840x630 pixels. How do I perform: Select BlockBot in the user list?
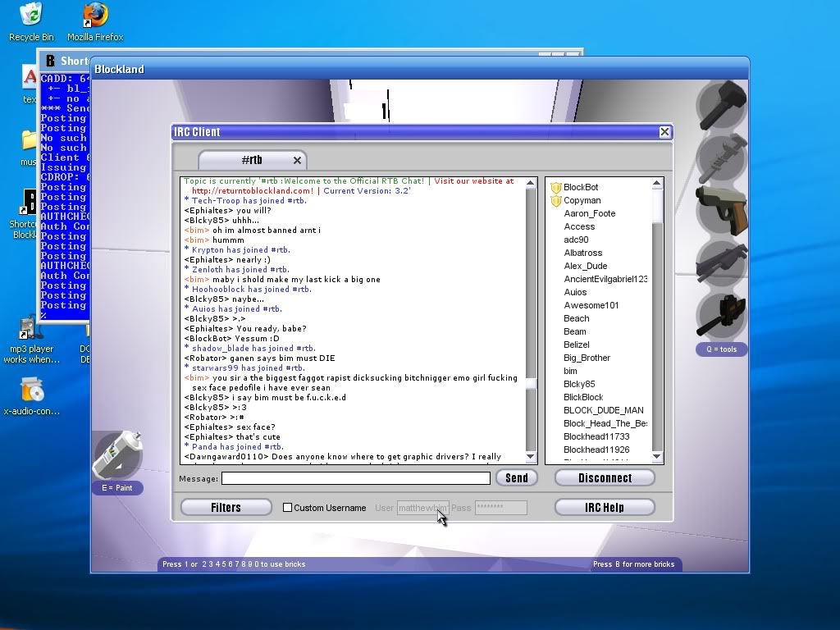coord(581,188)
